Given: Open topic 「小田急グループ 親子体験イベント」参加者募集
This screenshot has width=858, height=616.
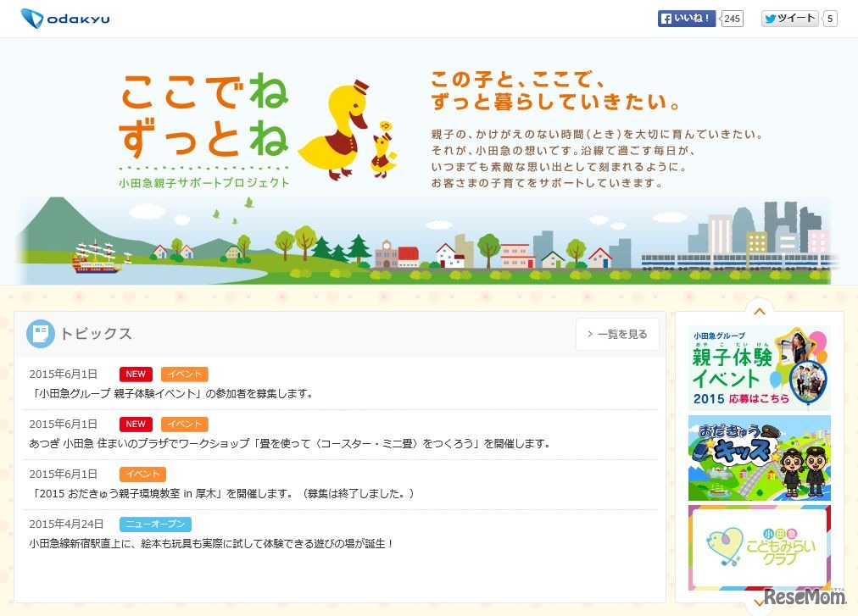Looking at the screenshot, I should (x=172, y=393).
